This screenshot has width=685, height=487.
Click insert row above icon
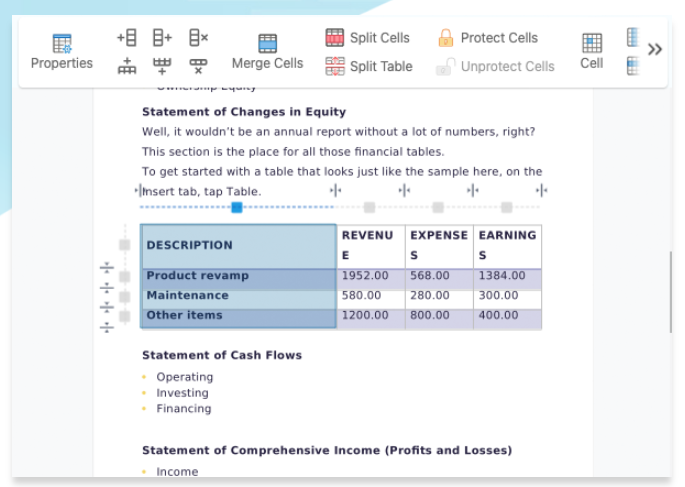(x=127, y=66)
